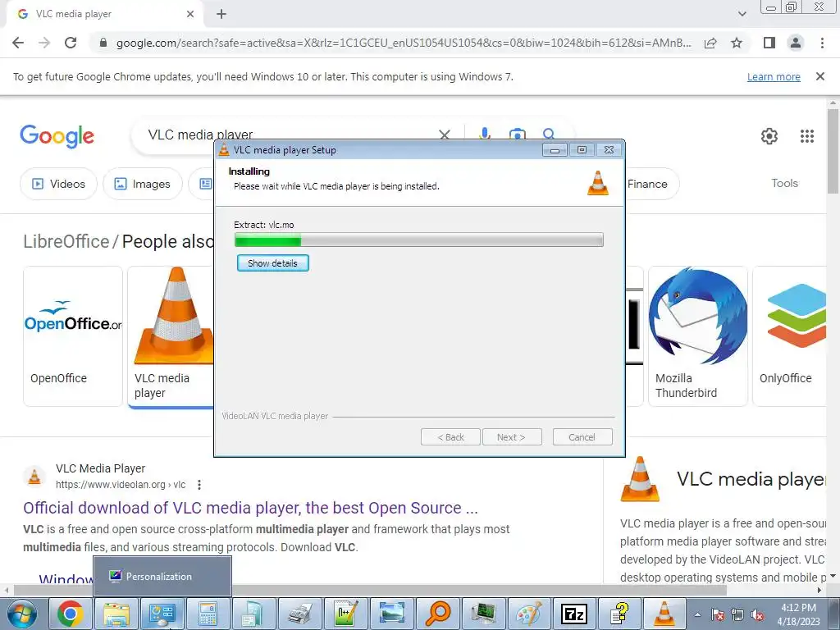Open the VLC media player card
The height and width of the screenshot is (630, 840).
coord(171,336)
